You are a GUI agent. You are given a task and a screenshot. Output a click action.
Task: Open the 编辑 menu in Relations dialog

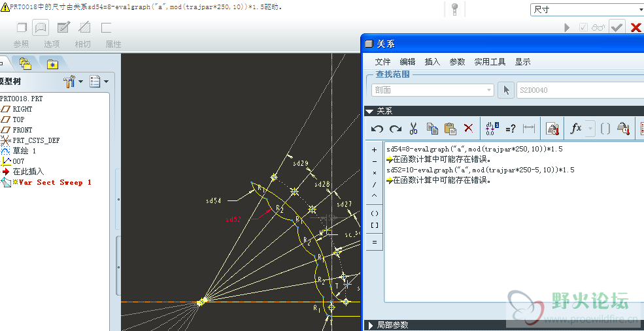[x=407, y=61]
